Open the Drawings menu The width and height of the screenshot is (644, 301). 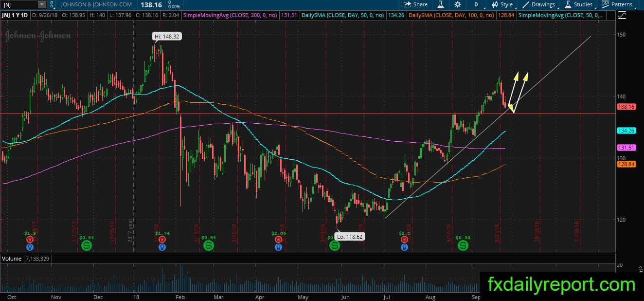(539, 4)
